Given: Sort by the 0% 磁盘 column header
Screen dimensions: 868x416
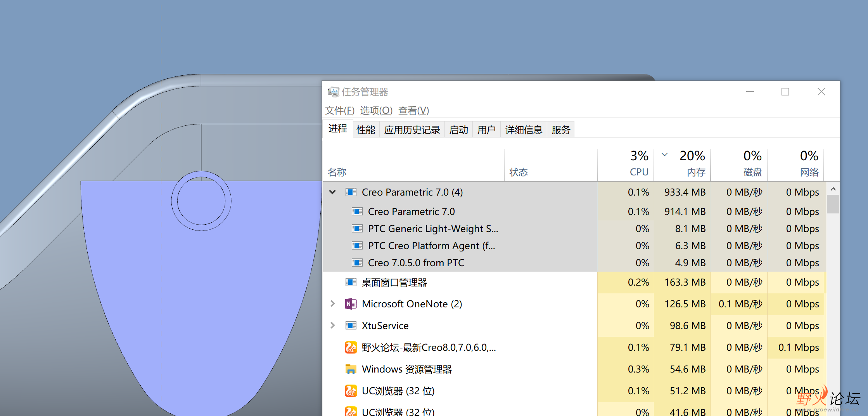Looking at the screenshot, I should 739,165.
